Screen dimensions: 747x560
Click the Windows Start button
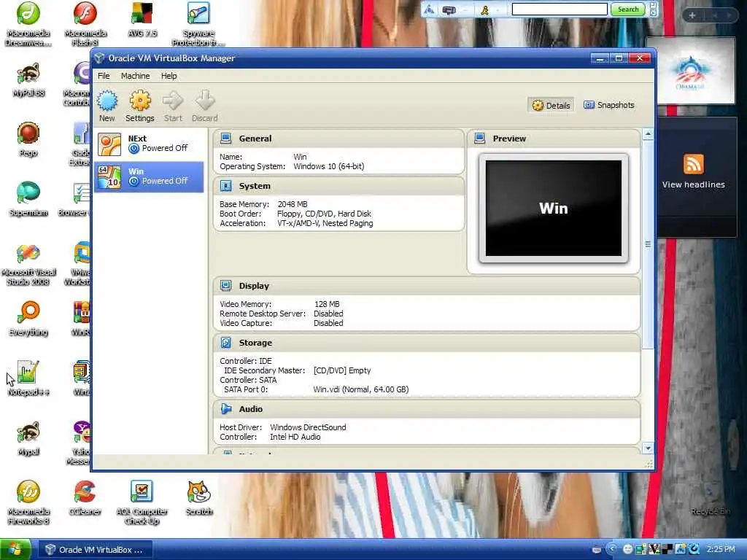(15, 550)
